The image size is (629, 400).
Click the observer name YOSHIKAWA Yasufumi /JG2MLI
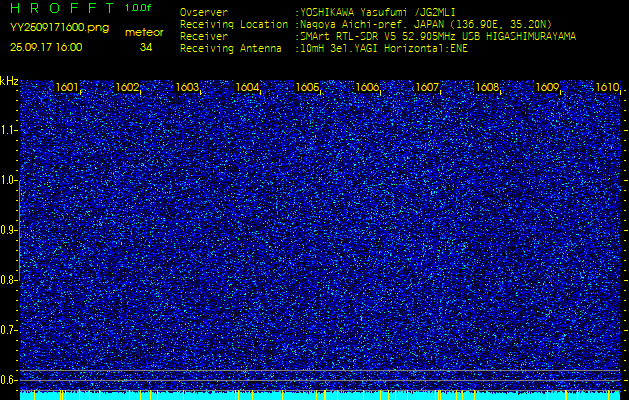click(377, 12)
